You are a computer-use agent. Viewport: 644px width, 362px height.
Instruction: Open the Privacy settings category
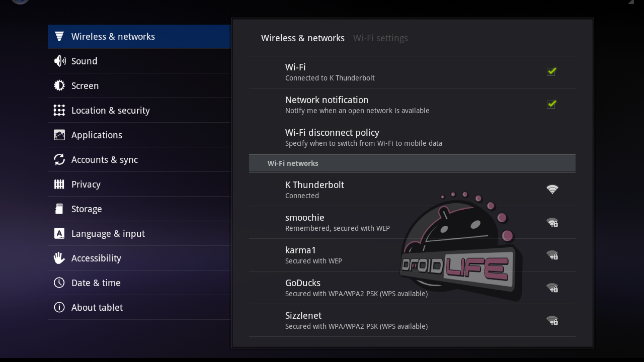[x=86, y=184]
